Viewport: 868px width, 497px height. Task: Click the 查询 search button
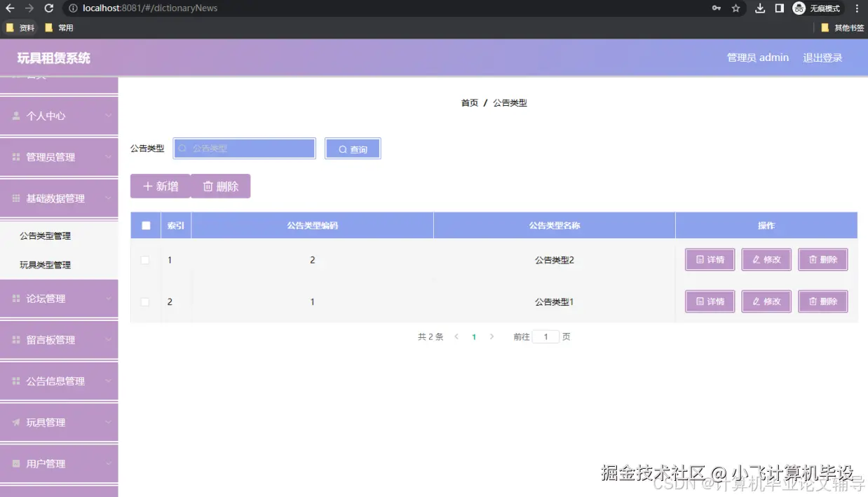pyautogui.click(x=353, y=149)
